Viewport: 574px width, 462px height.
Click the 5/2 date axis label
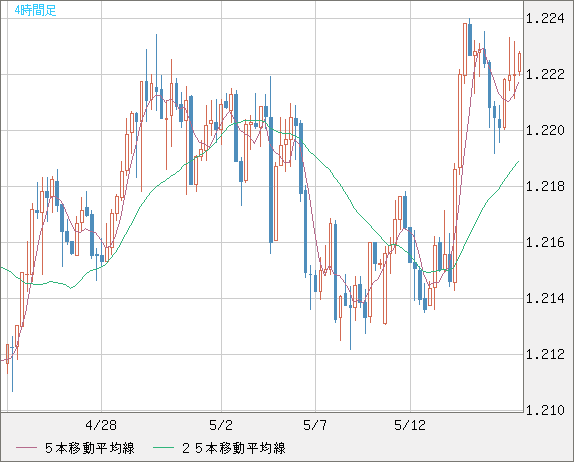221,425
